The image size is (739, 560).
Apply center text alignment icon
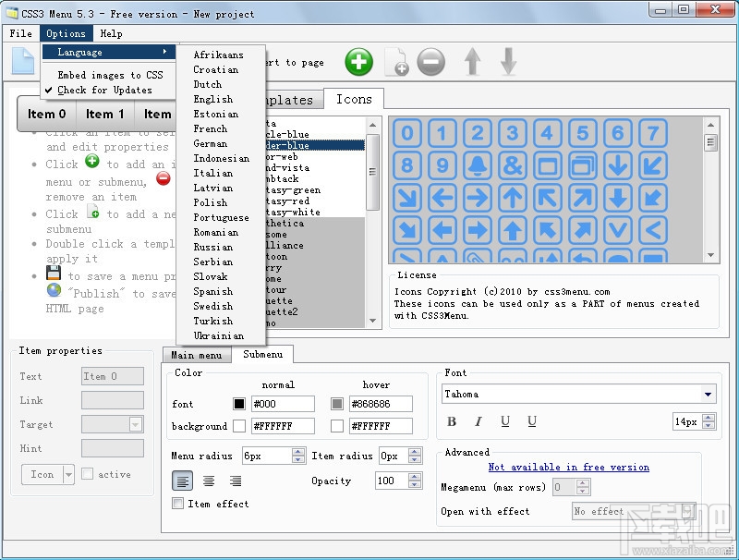[208, 481]
